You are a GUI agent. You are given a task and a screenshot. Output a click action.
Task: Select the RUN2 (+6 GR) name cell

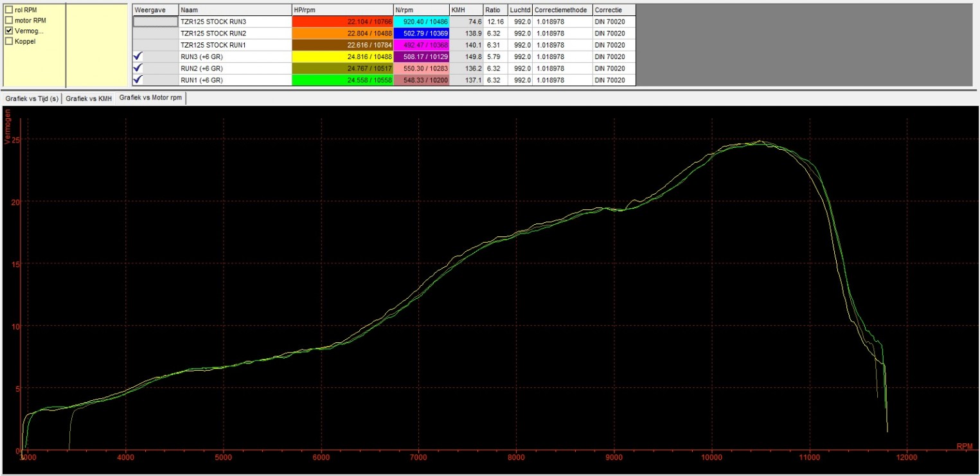(x=235, y=68)
